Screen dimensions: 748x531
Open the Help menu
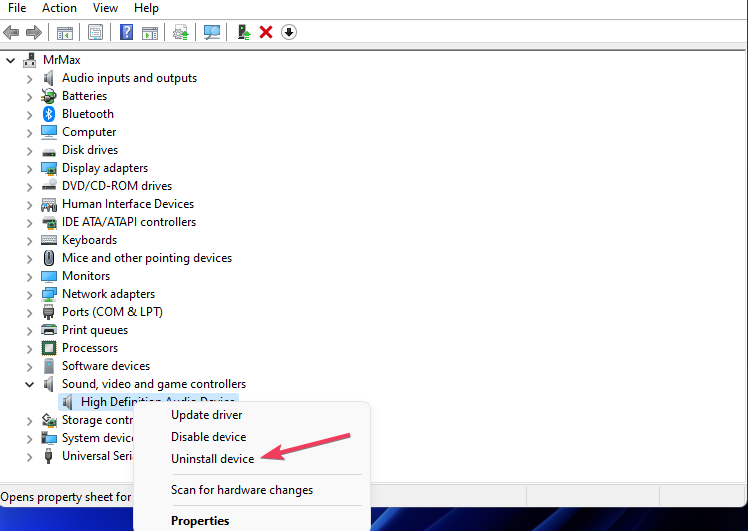146,8
